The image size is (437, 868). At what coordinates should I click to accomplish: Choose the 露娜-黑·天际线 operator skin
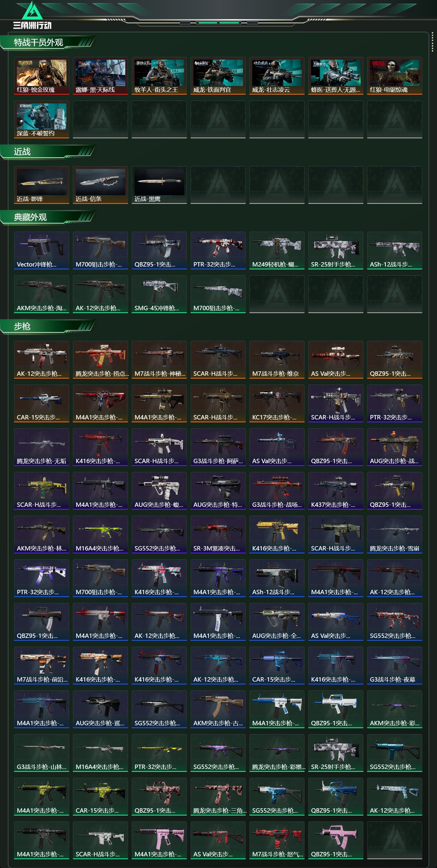tap(101, 76)
